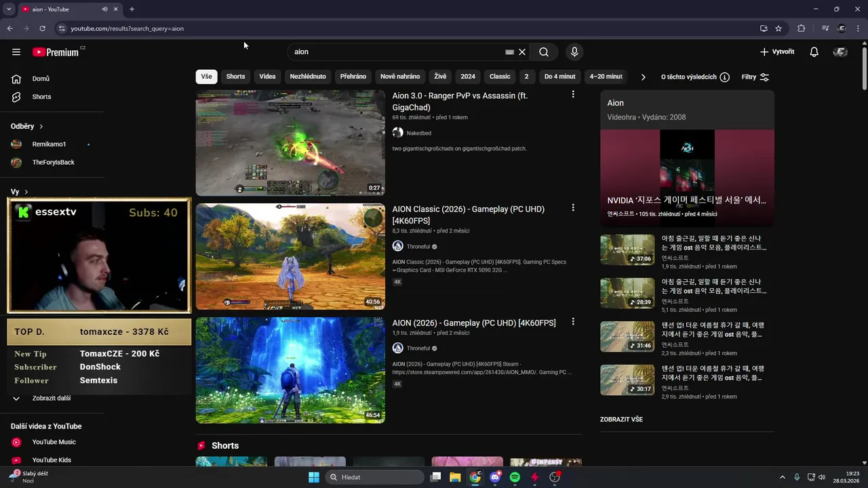
Task: Click the address bar URL
Action: pos(127,28)
